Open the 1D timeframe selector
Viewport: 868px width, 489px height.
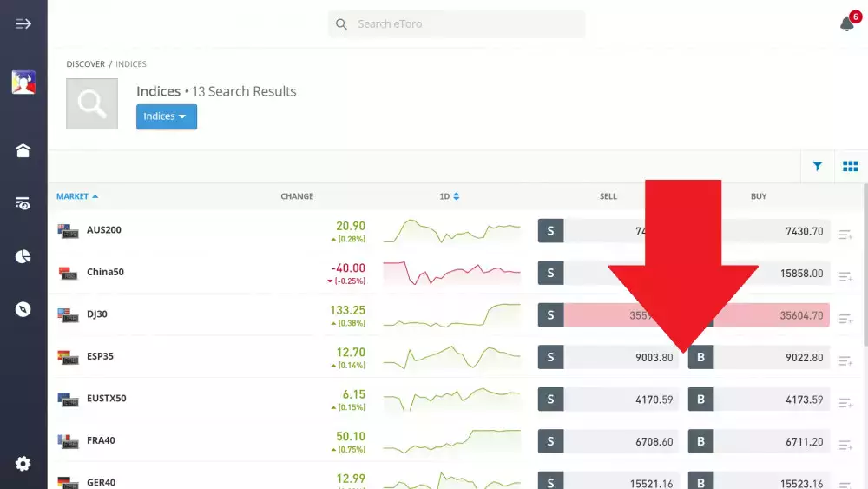point(449,196)
